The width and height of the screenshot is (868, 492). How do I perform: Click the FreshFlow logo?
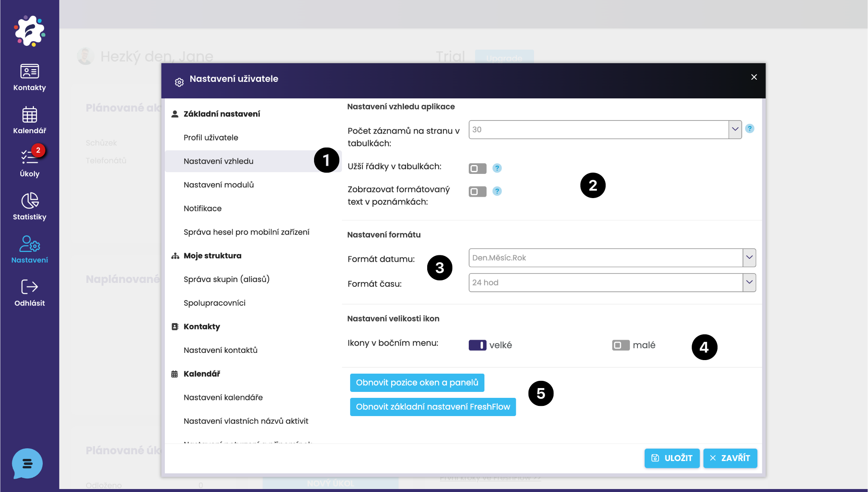coord(29,31)
